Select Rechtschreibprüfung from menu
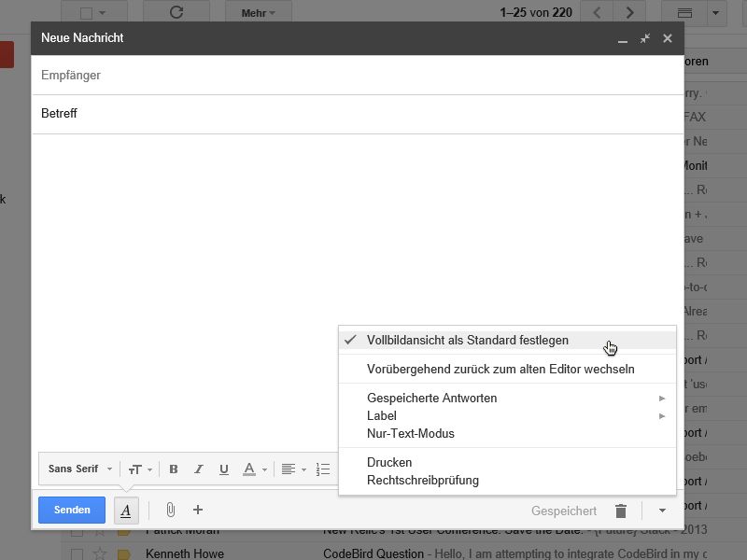747x560 pixels. pyautogui.click(x=507, y=480)
